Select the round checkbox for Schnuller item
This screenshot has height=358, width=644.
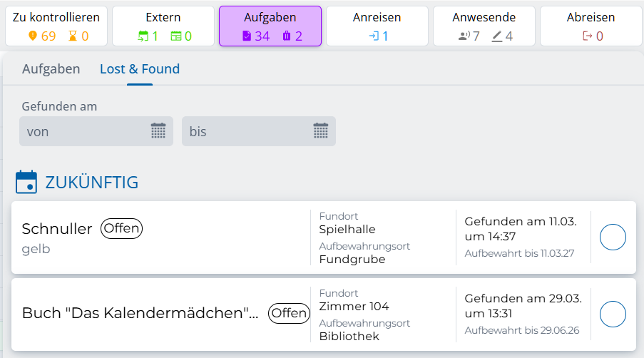613,237
